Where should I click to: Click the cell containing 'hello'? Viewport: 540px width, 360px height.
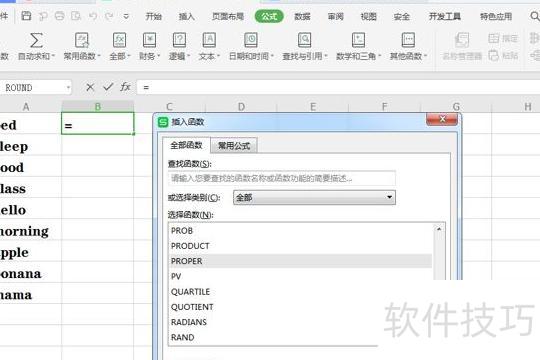[x=31, y=209]
